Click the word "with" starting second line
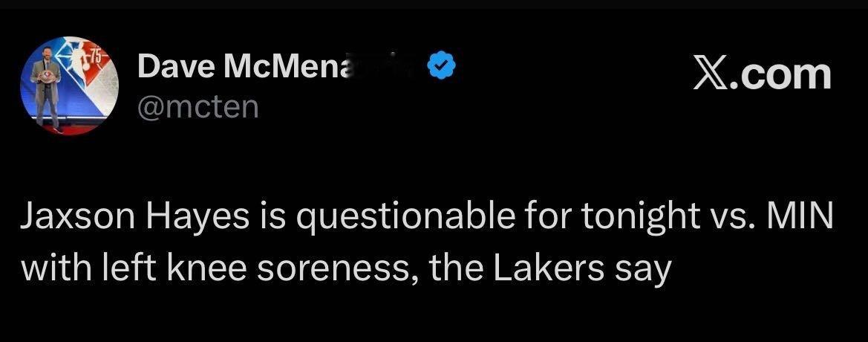 (x=47, y=267)
